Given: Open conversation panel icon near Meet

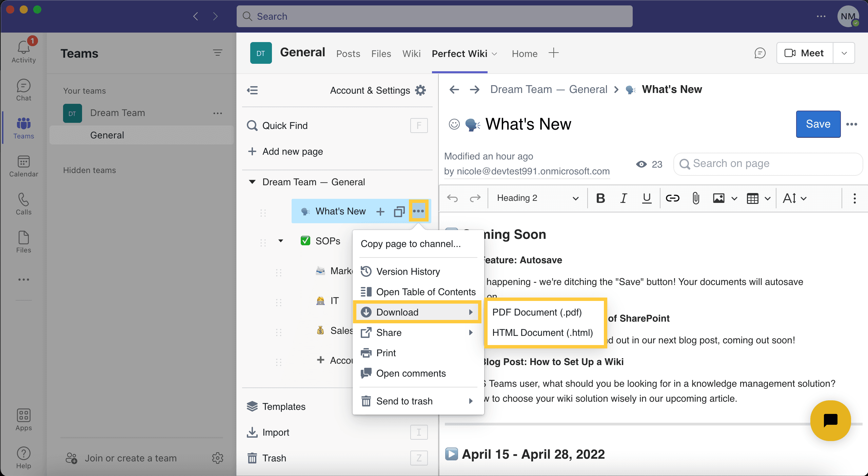Looking at the screenshot, I should [x=760, y=53].
